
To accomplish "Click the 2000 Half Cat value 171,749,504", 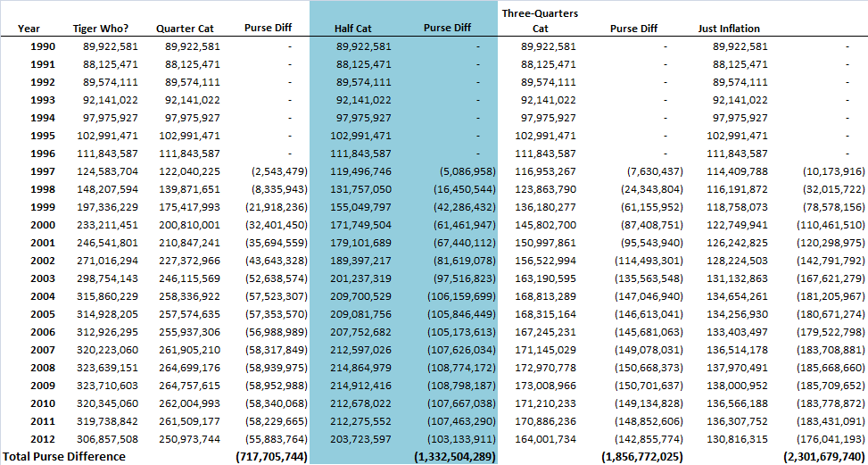I will (360, 225).
